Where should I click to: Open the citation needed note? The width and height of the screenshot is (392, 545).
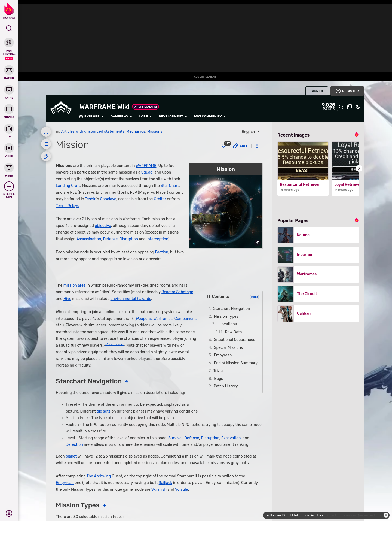(x=114, y=344)
